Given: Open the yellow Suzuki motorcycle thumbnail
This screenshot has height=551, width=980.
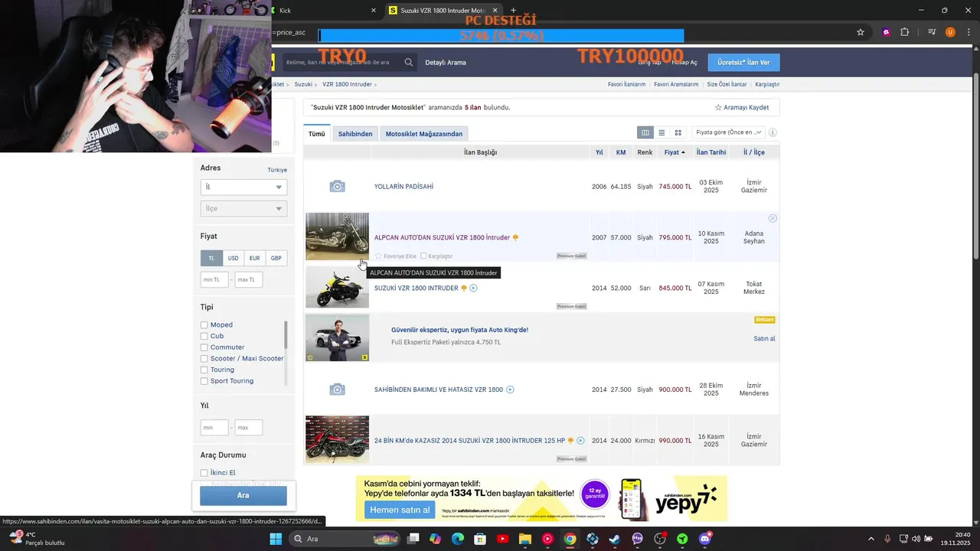Looking at the screenshot, I should (337, 286).
